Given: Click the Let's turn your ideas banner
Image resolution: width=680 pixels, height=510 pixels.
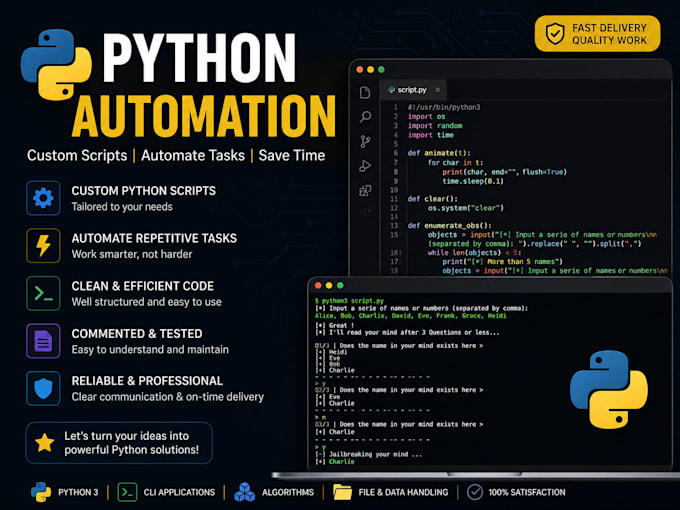Looking at the screenshot, I should pyautogui.click(x=119, y=443).
